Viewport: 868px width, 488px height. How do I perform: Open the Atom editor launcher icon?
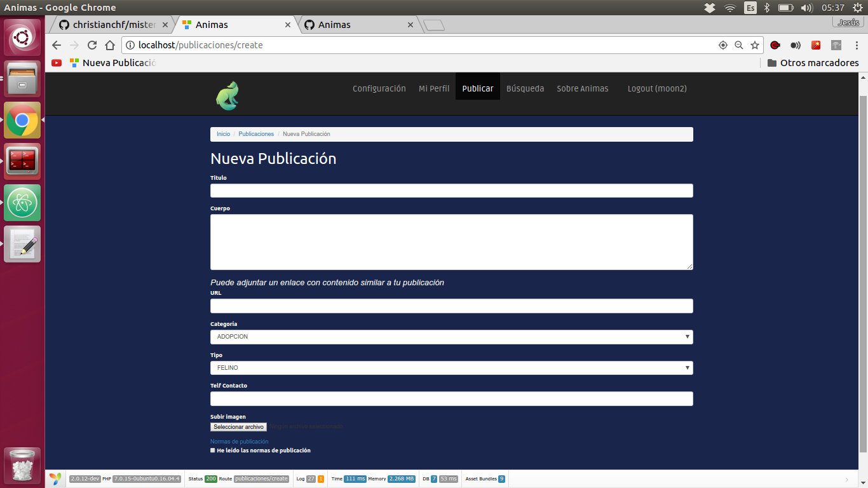(22, 203)
